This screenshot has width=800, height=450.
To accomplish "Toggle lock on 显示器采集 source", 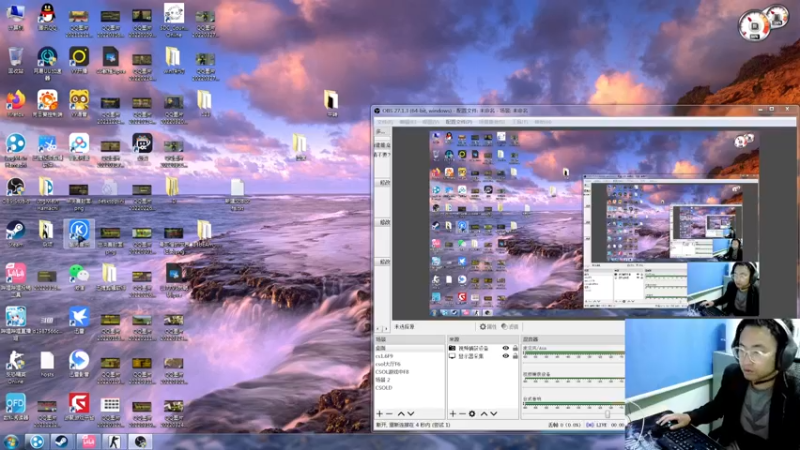I will (515, 356).
